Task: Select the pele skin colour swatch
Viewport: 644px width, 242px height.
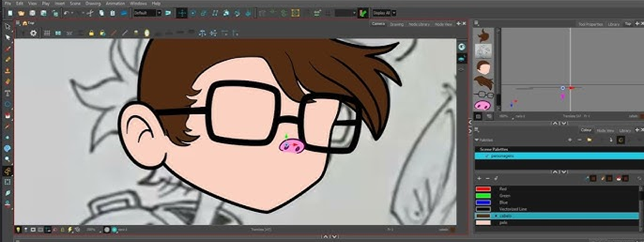Action: 484,223
